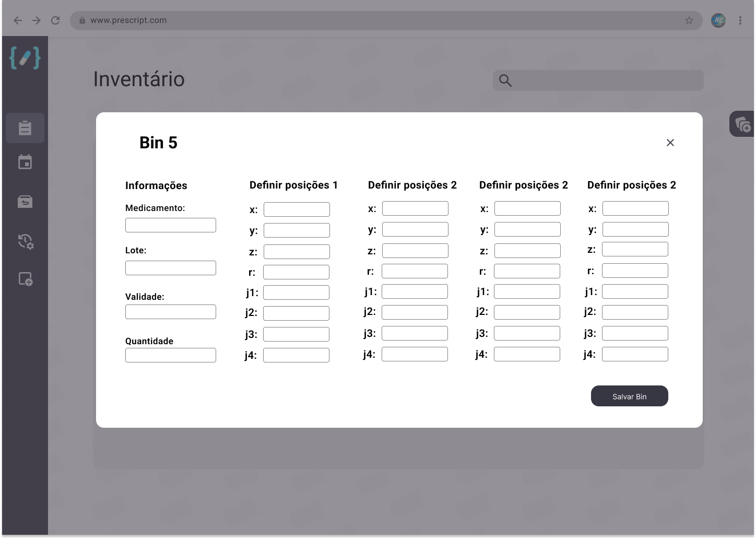
Task: Reload the browser page
Action: (55, 20)
